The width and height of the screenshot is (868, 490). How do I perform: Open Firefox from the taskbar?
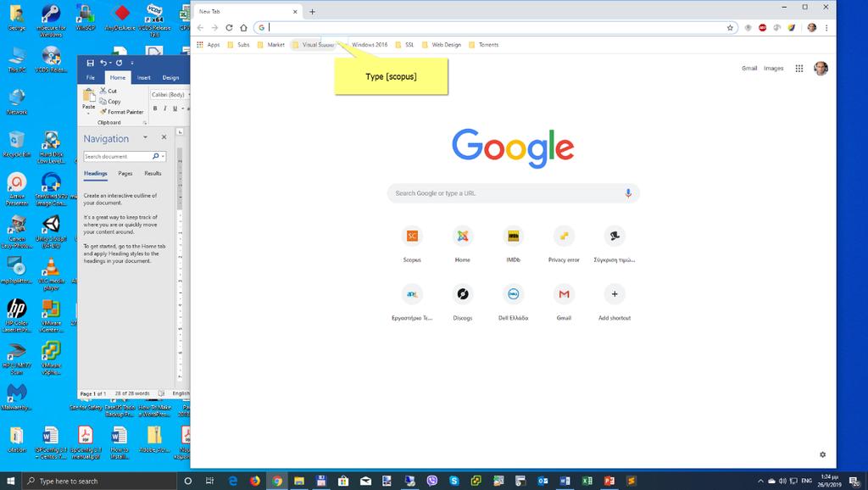coord(254,481)
